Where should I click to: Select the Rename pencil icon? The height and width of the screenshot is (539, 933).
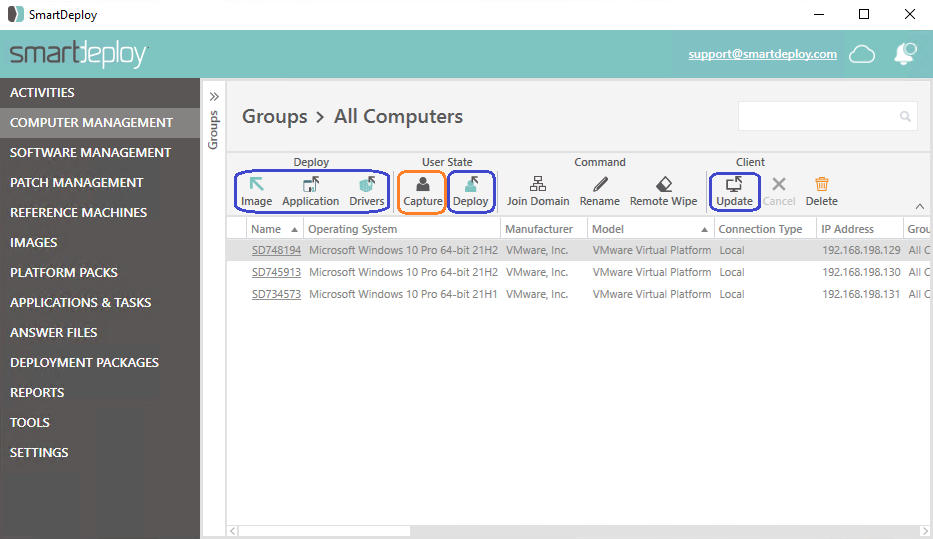click(x=600, y=185)
